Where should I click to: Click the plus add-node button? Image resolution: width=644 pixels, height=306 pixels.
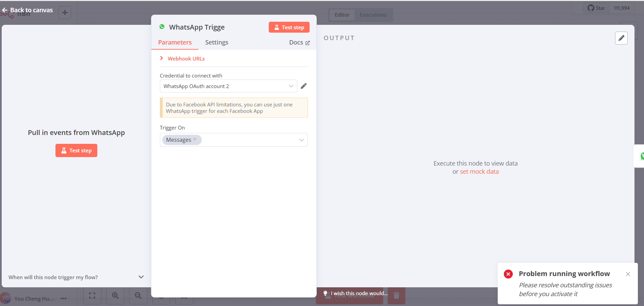(x=65, y=13)
